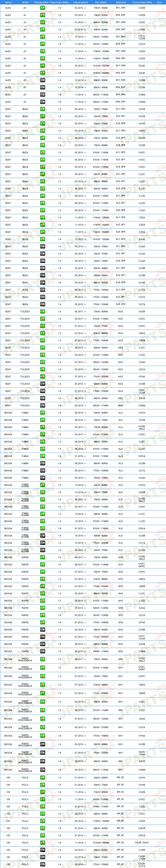Click the Rodzaj paliwa column header

click(41, 2)
